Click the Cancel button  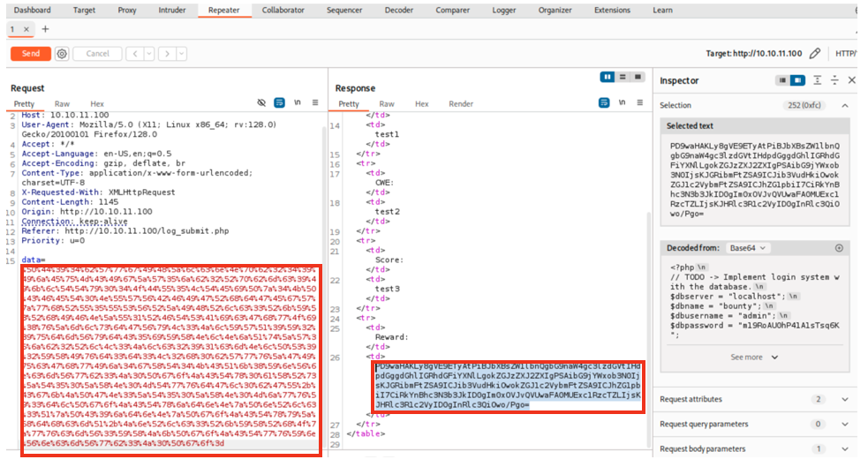point(97,54)
